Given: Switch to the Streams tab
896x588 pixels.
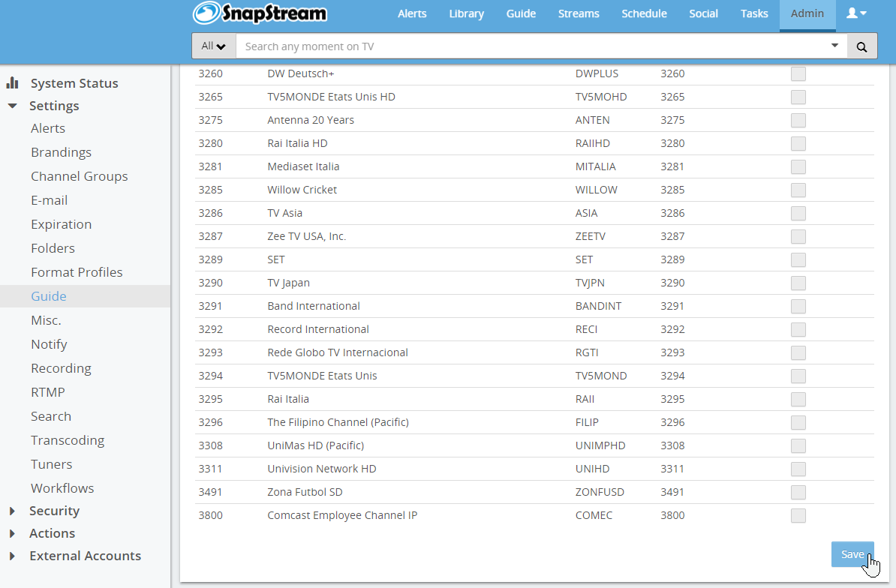Looking at the screenshot, I should (x=579, y=13).
